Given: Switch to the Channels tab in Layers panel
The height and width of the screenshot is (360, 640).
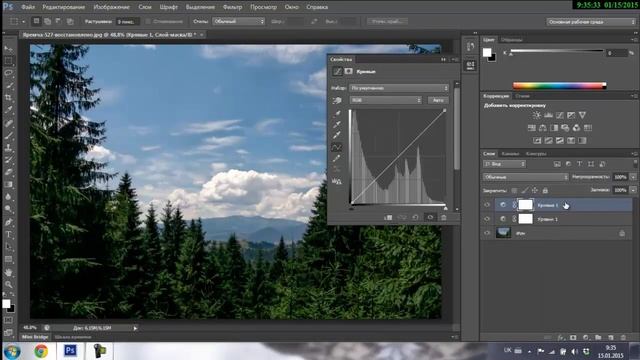Looking at the screenshot, I should [x=510, y=154].
